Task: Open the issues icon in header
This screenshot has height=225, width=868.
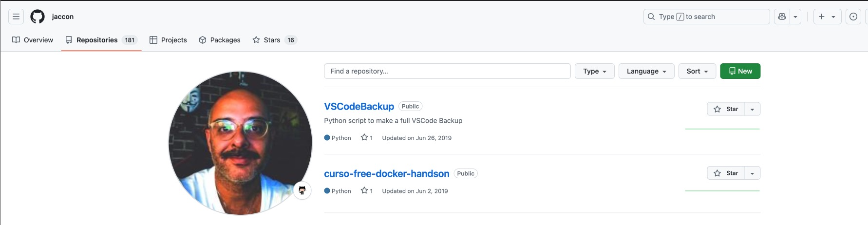Action: (x=853, y=17)
